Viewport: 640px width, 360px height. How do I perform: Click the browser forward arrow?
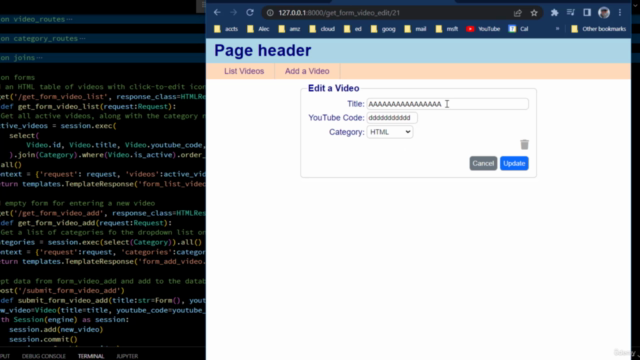233,13
